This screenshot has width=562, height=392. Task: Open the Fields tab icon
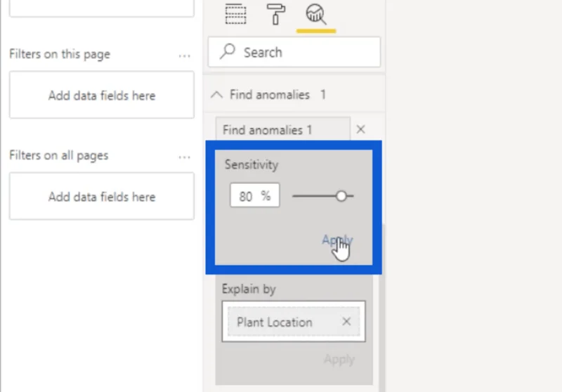tap(235, 14)
